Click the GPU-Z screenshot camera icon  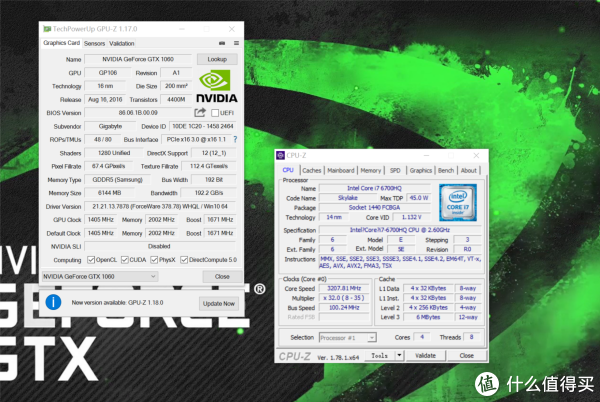coord(222,43)
